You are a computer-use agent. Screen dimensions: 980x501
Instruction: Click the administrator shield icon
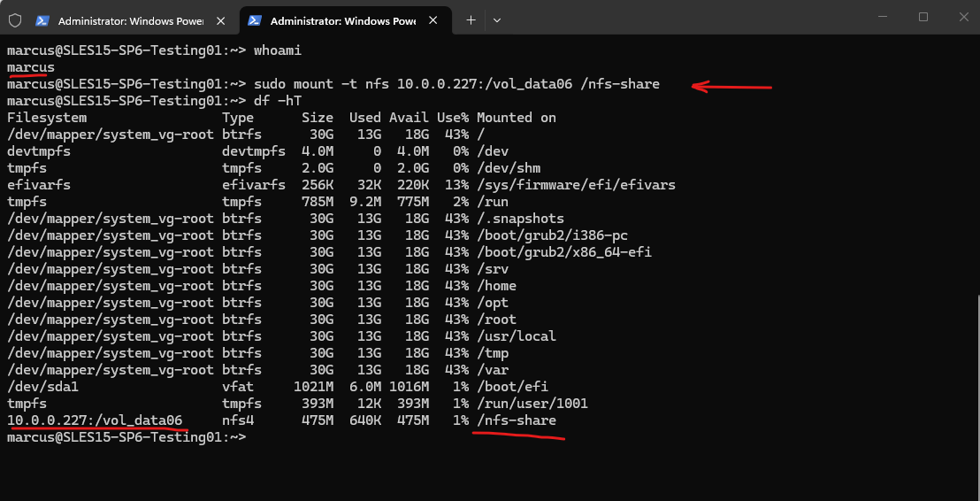(x=15, y=19)
